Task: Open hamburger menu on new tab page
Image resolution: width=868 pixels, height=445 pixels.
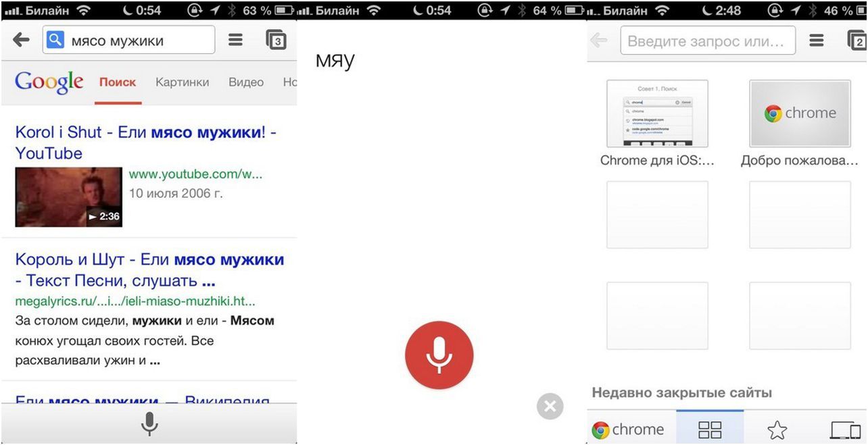Action: pyautogui.click(x=817, y=41)
